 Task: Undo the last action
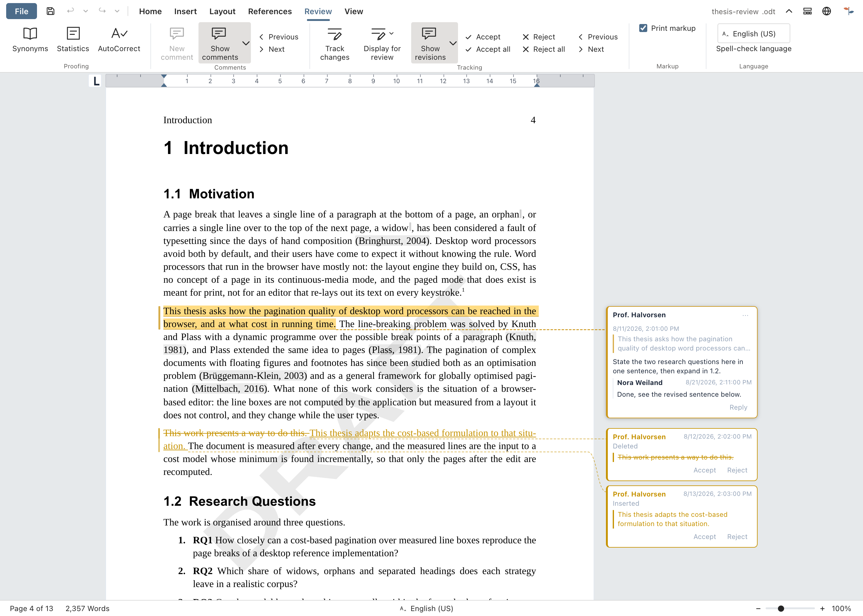point(70,11)
